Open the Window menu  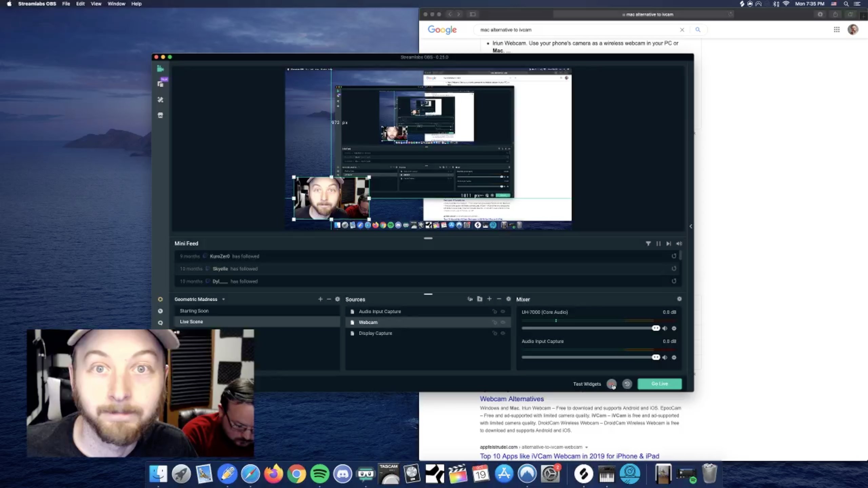pos(116,4)
